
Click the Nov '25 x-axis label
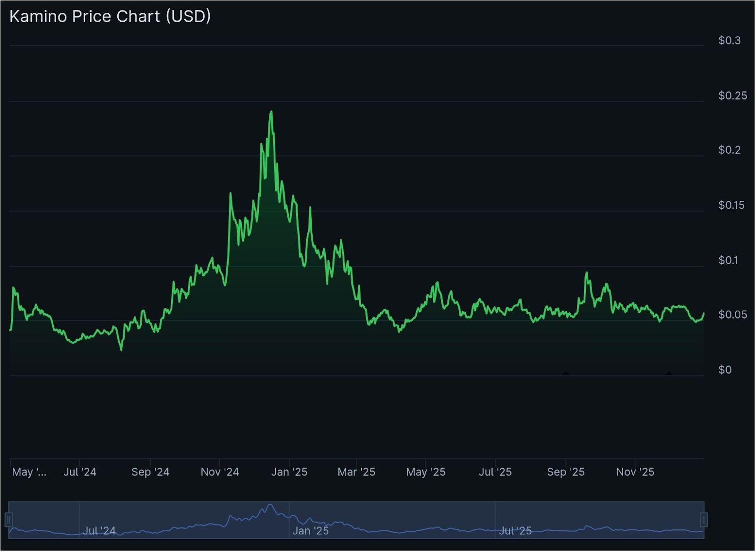635,472
